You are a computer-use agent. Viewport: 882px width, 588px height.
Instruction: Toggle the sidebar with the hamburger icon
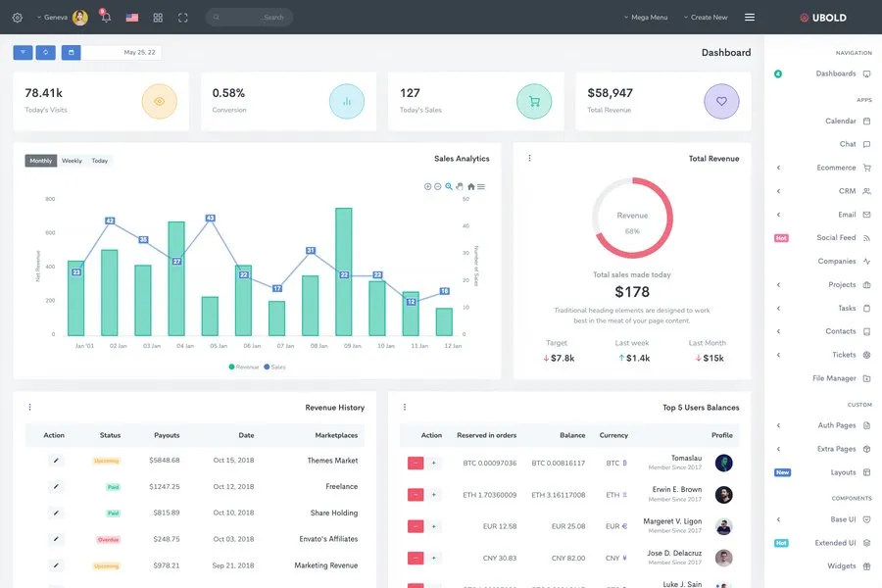pyautogui.click(x=750, y=18)
